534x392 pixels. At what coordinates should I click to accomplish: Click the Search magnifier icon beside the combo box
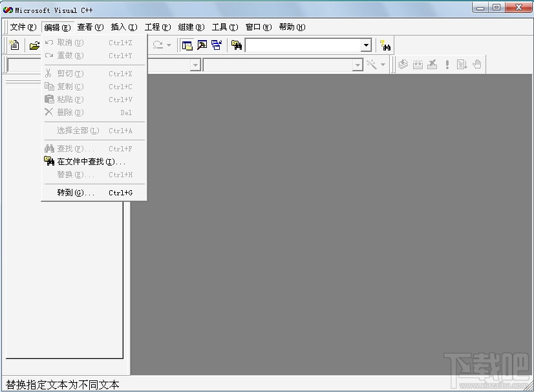pyautogui.click(x=386, y=45)
